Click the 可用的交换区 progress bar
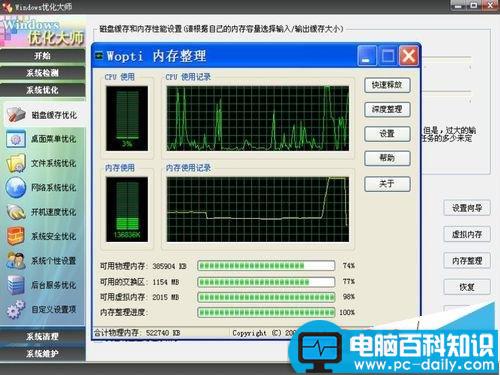The image size is (500, 375). (x=266, y=282)
